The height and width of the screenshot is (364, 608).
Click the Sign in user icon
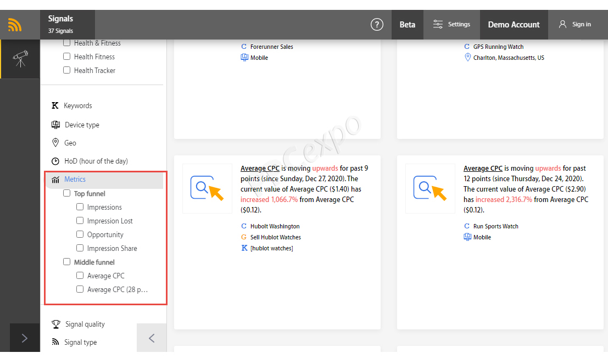(562, 24)
